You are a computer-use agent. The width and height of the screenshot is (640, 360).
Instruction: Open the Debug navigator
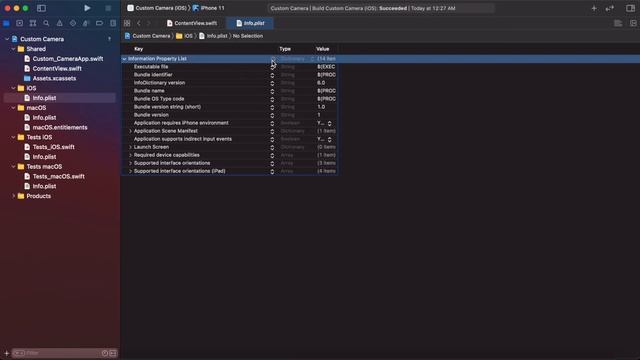coord(86,23)
